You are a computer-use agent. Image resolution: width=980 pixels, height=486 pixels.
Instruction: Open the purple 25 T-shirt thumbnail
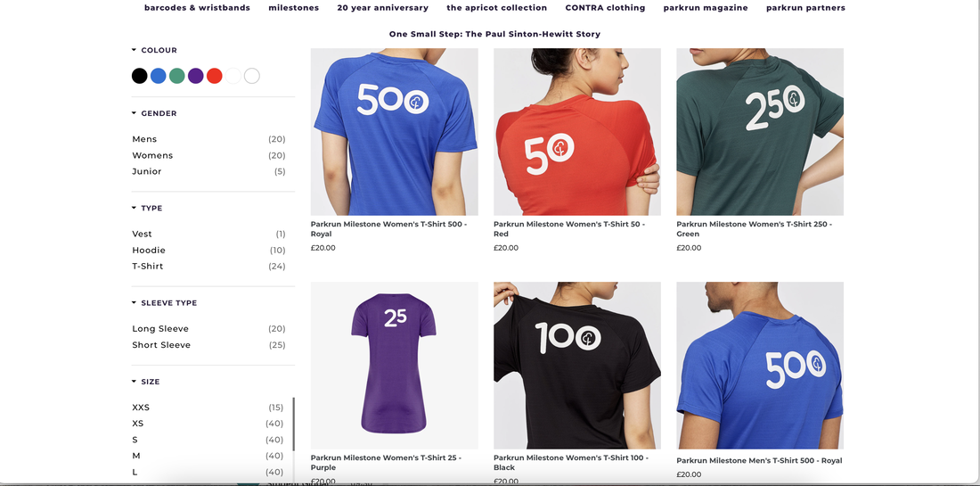pos(395,366)
